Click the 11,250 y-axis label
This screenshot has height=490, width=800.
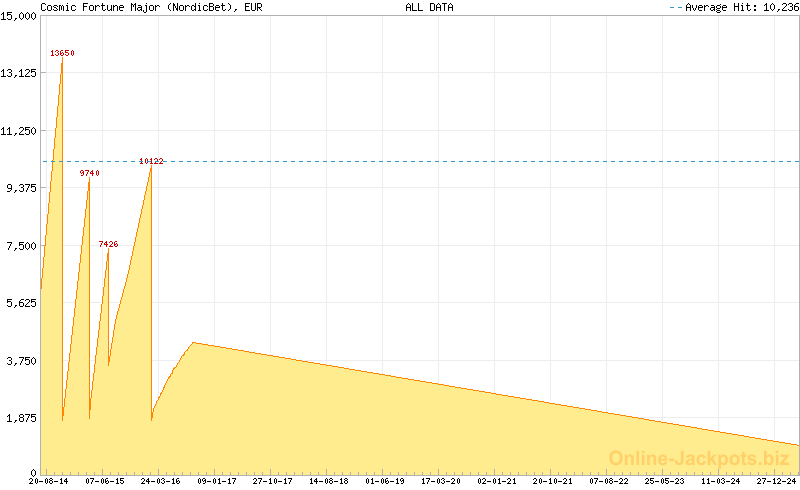click(x=18, y=131)
